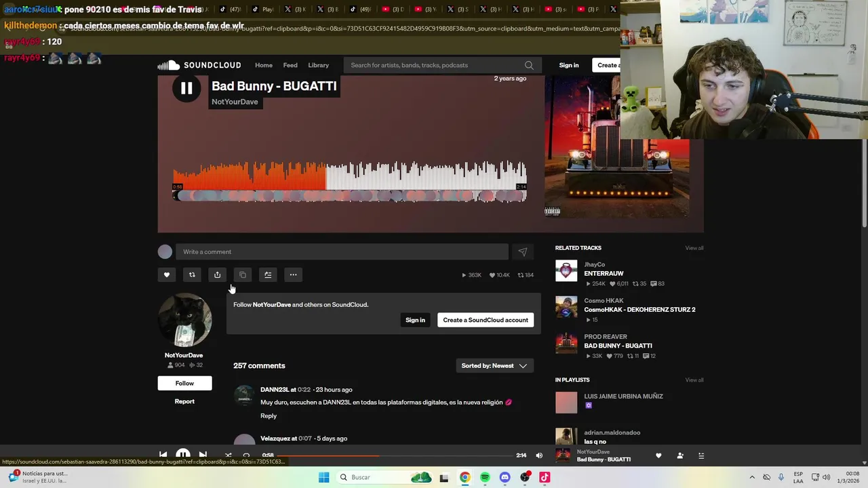Reply to DANN23L's comment
868x488 pixels.
click(269, 416)
